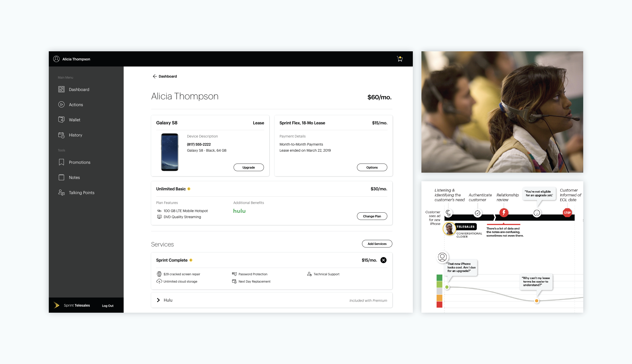632x364 pixels.
Task: Select Dashboard from the Main Menu
Action: point(79,89)
